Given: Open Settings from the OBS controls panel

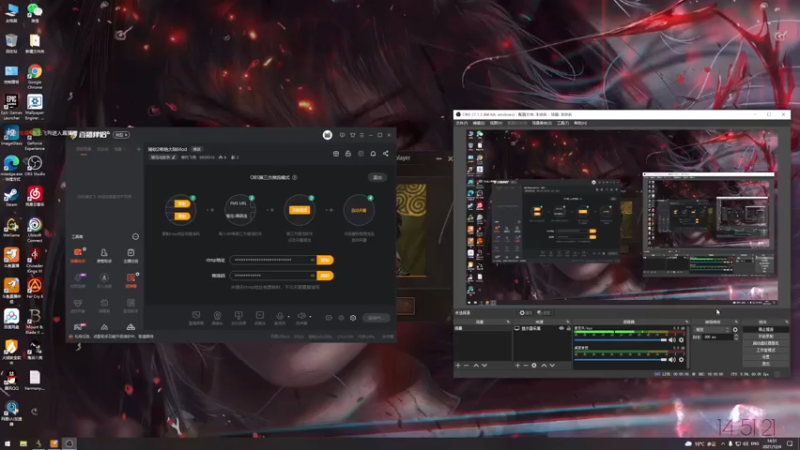Looking at the screenshot, I should point(765,357).
